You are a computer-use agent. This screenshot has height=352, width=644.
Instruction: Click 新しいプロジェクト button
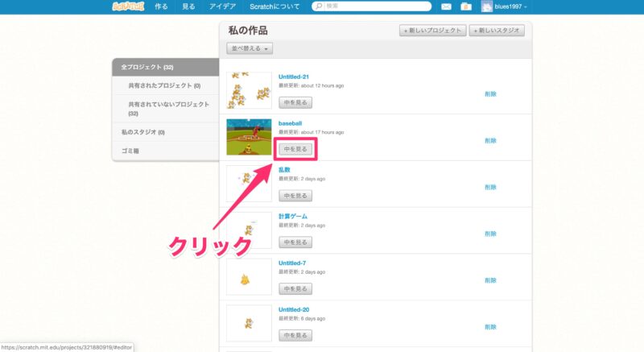pyautogui.click(x=432, y=31)
